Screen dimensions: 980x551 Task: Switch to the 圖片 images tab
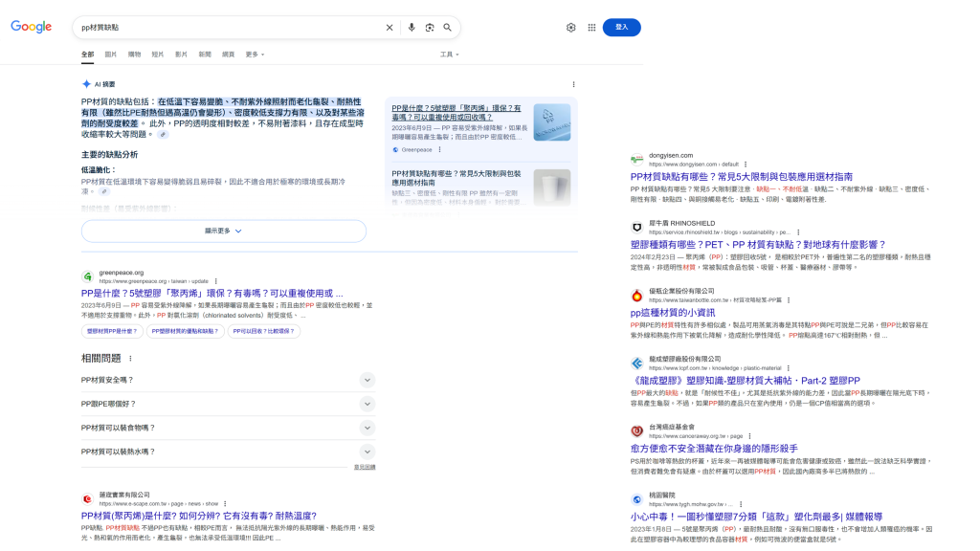111,55
